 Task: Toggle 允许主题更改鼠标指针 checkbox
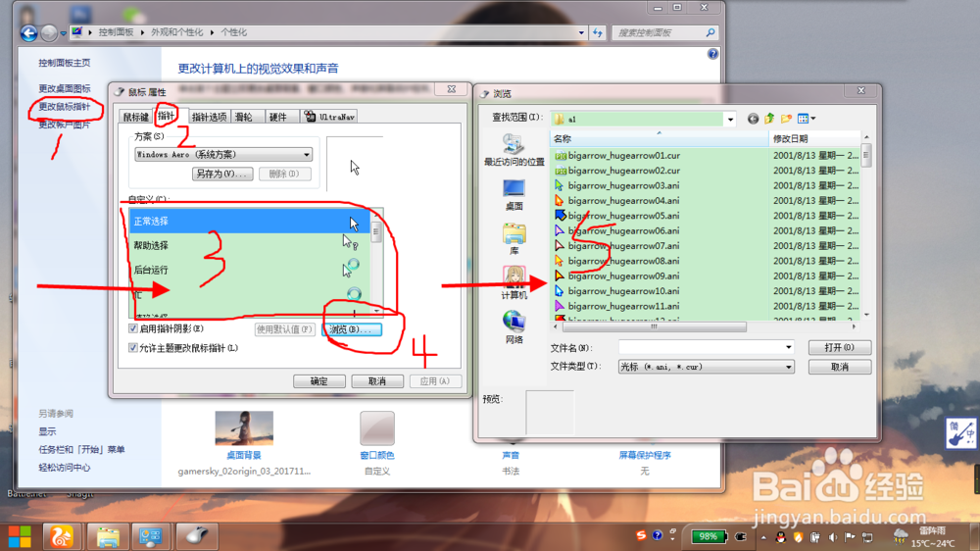(x=133, y=348)
